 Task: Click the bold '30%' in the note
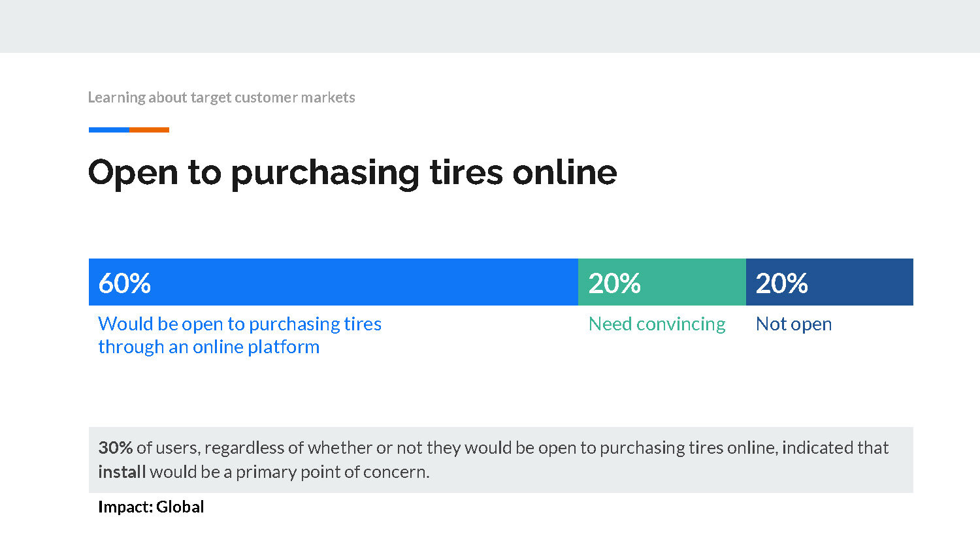point(115,448)
